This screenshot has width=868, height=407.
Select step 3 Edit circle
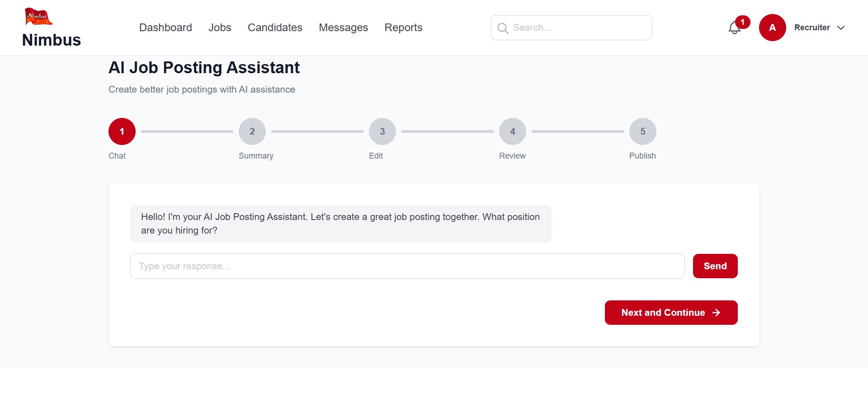point(382,131)
